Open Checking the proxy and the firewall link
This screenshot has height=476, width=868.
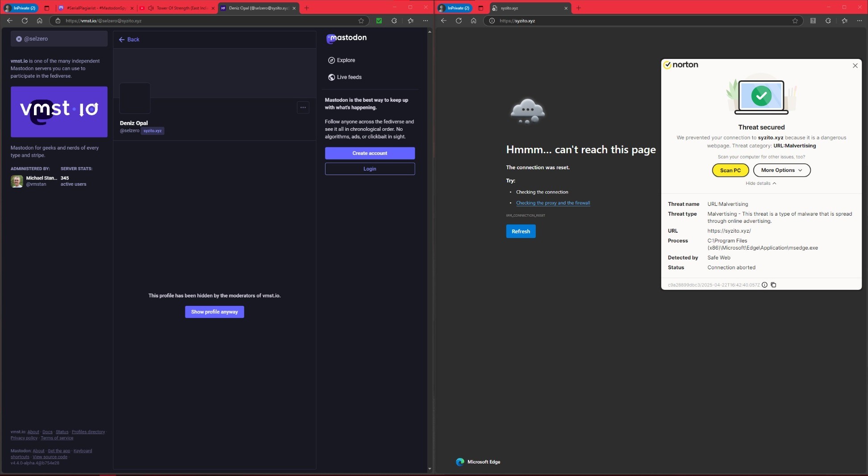tap(553, 203)
